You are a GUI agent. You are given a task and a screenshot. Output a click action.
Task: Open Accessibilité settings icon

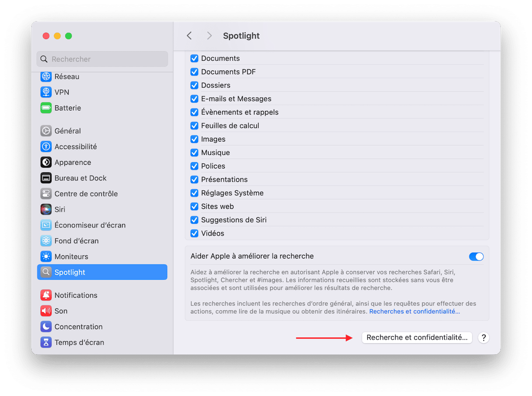[x=46, y=146]
